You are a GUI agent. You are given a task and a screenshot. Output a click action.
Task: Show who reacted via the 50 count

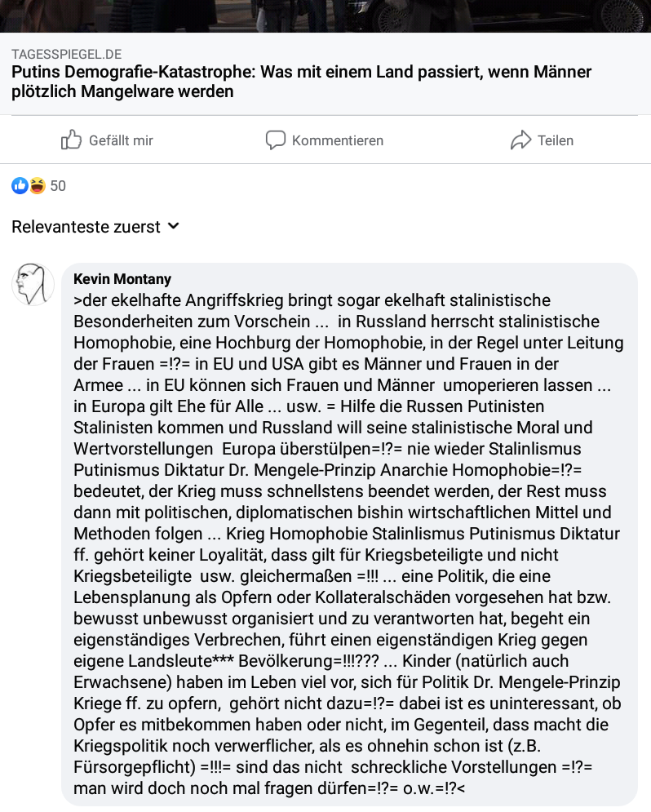58,186
